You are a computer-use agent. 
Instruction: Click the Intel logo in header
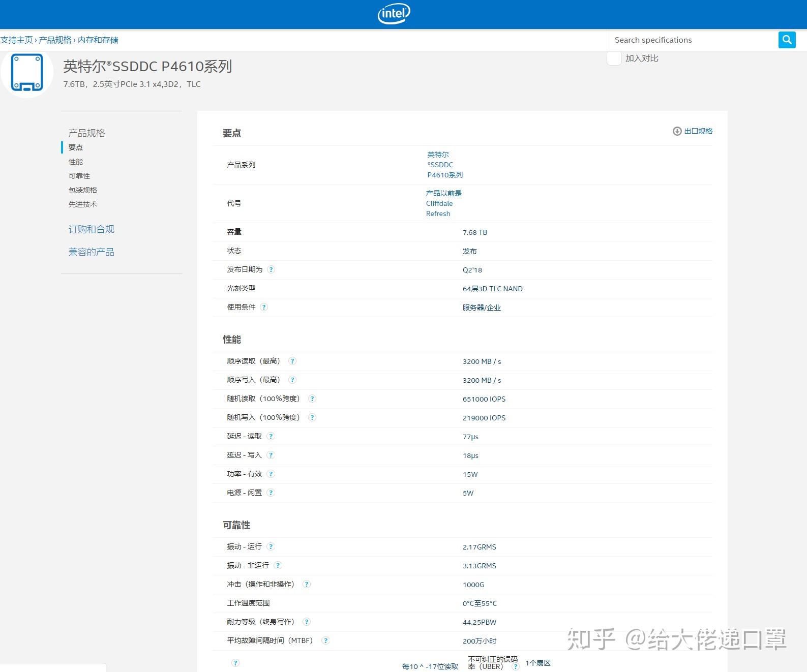(394, 14)
